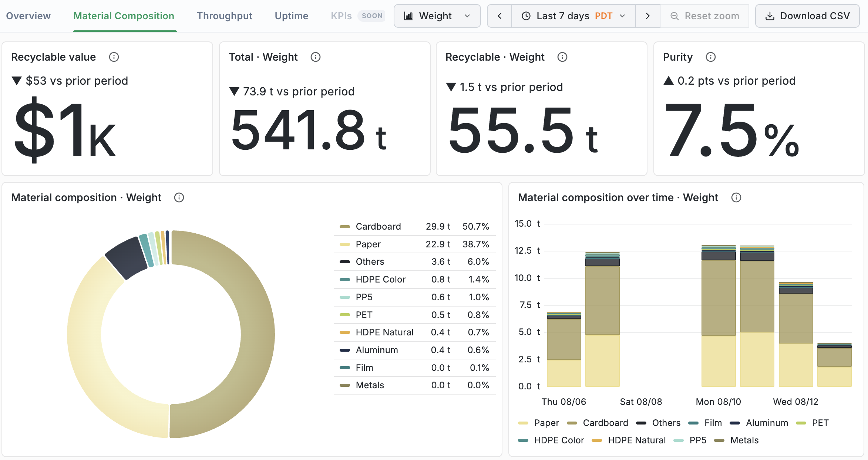The width and height of the screenshot is (868, 460).
Task: Click the Aluminum row showing 0.6%
Action: pos(415,350)
